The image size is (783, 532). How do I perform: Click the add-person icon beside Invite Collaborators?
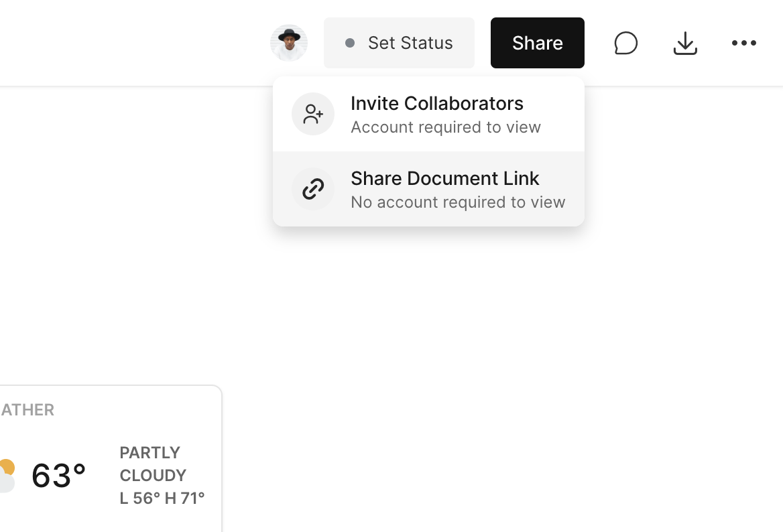[x=313, y=114]
